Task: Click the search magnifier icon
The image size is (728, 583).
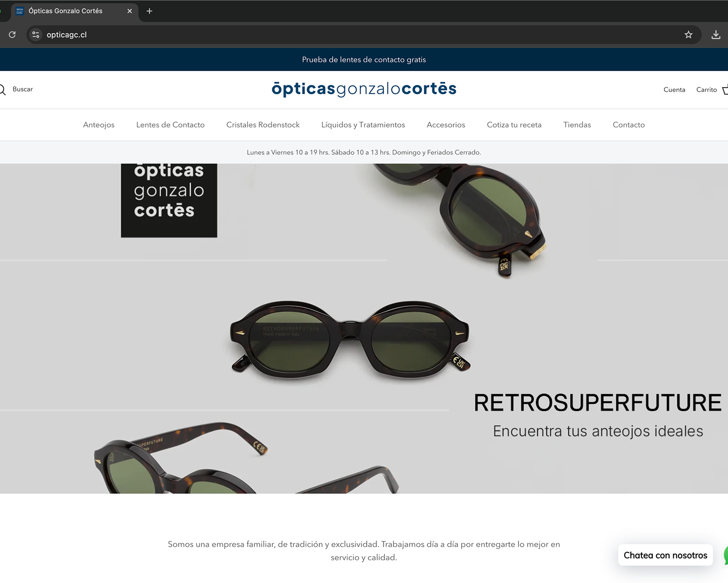Action: (x=2, y=90)
